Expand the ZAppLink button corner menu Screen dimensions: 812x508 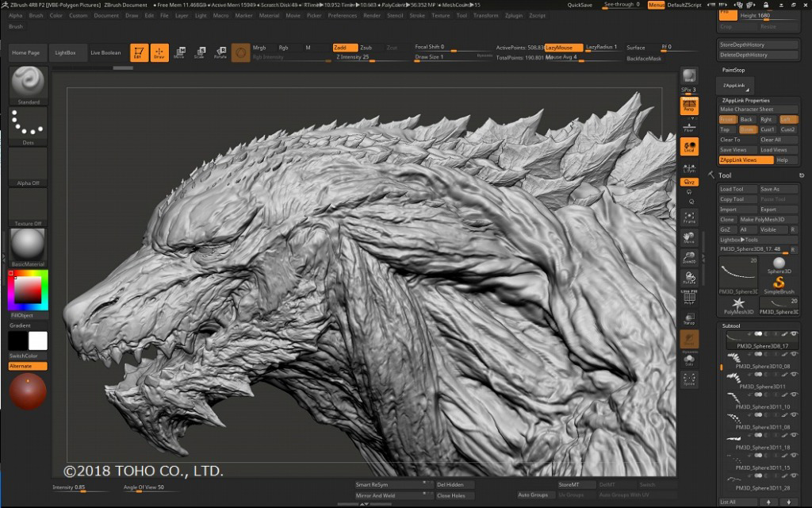(746, 90)
